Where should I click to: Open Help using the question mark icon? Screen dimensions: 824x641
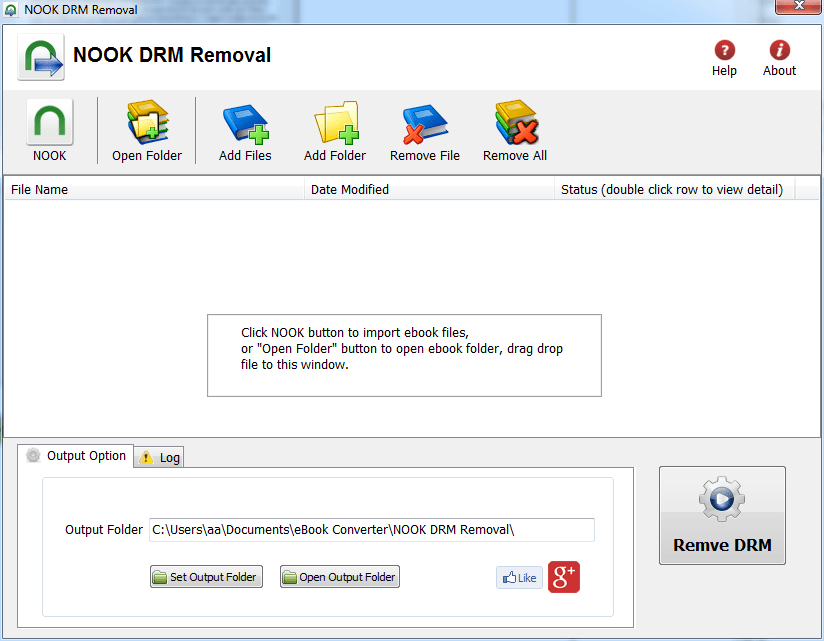pyautogui.click(x=723, y=47)
